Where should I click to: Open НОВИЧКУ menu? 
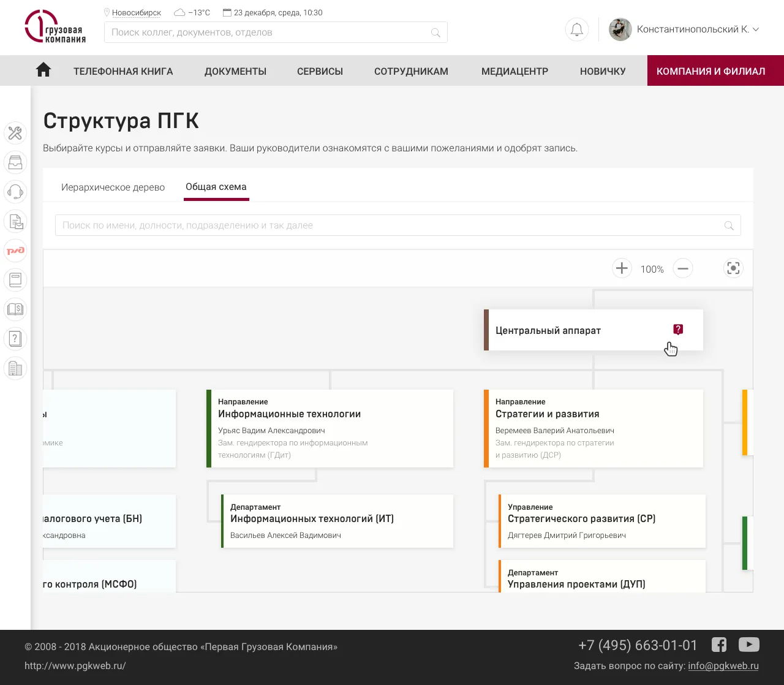tap(603, 71)
